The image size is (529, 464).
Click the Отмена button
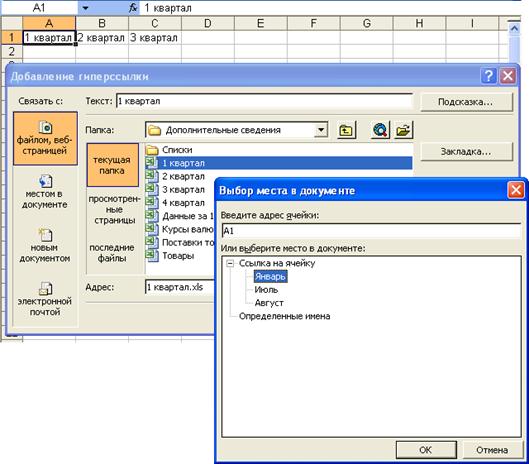(492, 449)
